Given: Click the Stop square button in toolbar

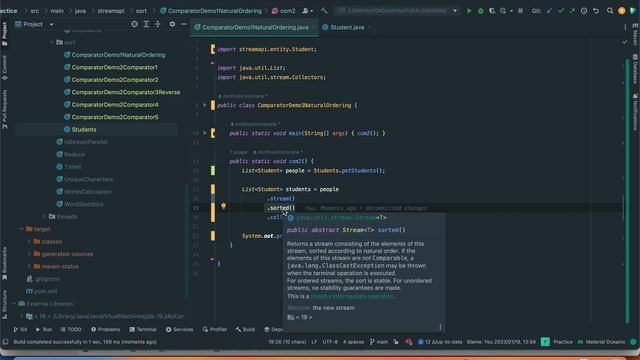Looking at the screenshot, I should [520, 11].
